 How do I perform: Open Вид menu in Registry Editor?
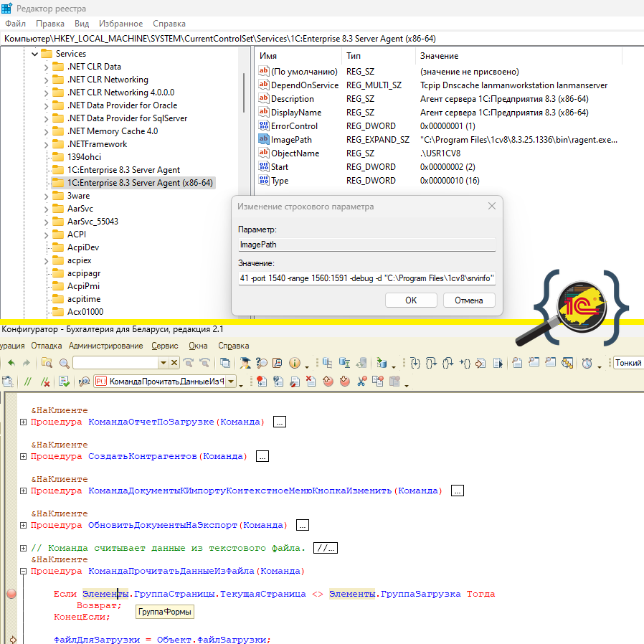pos(82,24)
